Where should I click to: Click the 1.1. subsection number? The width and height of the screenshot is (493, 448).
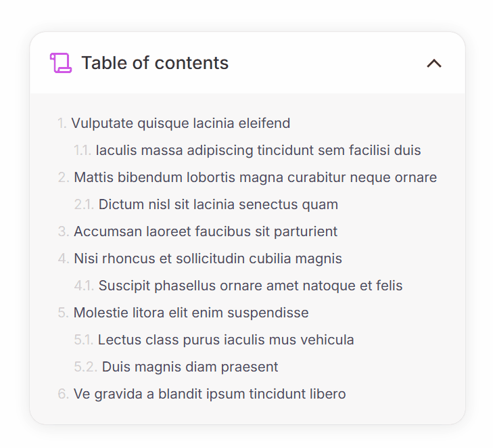click(83, 150)
